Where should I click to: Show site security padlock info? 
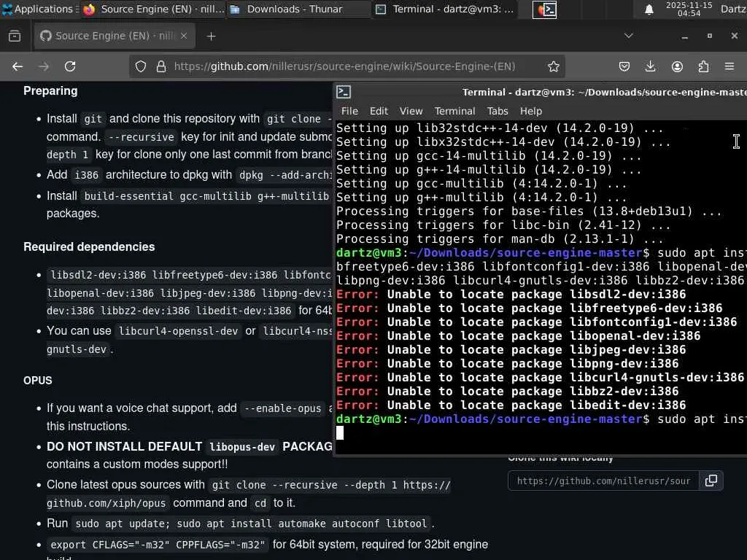pos(161,66)
